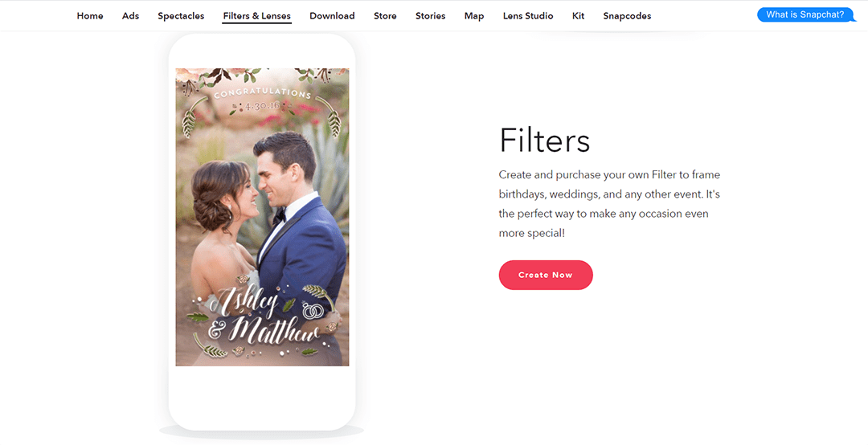Click the wedding rings icon on the filter
This screenshot has width=868, height=445.
point(312,312)
